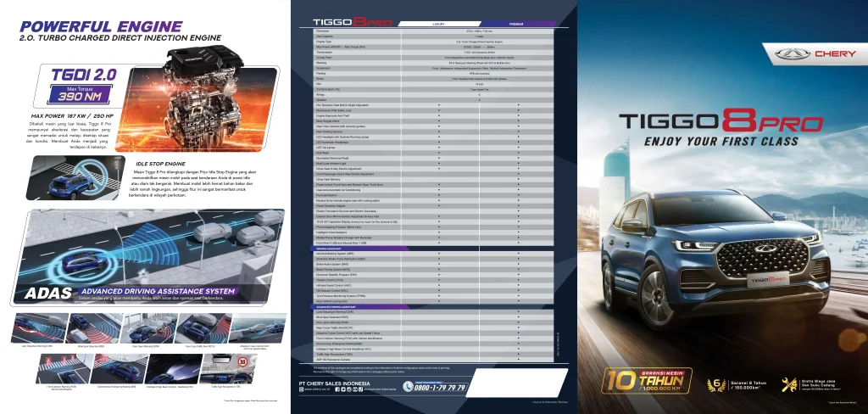868x414 pixels.
Task: Open the Adaptive Cruise Control thumbnail
Action: pos(257,328)
